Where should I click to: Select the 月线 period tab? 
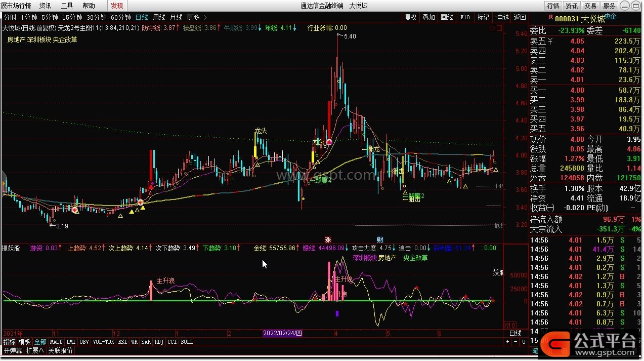(176, 17)
